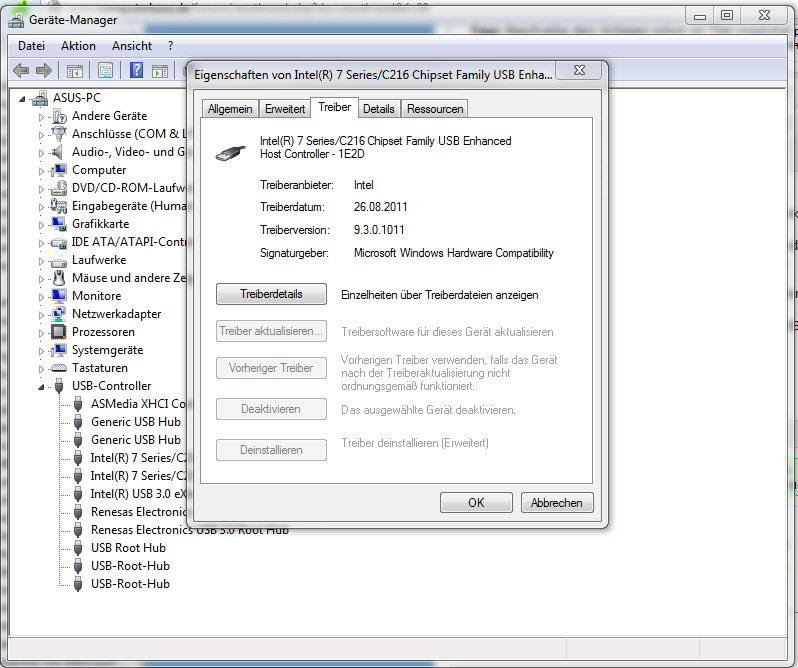
Task: Click the Abbrechen button
Action: click(x=557, y=503)
